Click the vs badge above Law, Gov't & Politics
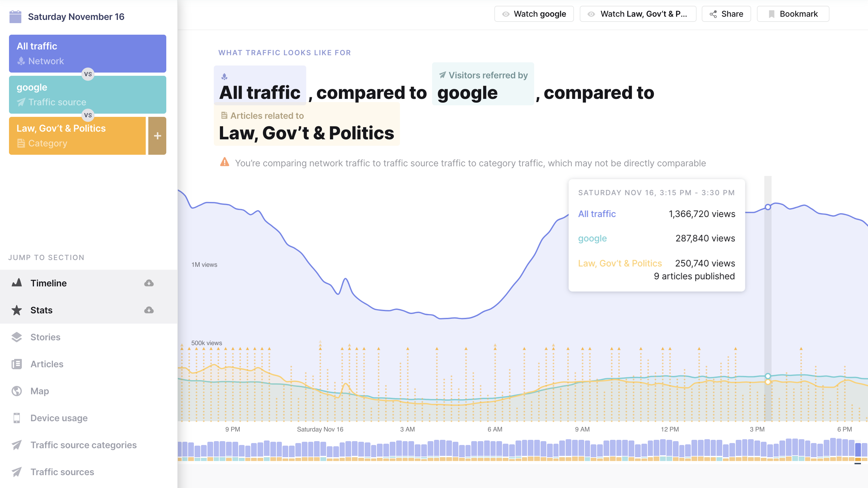Viewport: 868px width, 488px height. [x=88, y=115]
